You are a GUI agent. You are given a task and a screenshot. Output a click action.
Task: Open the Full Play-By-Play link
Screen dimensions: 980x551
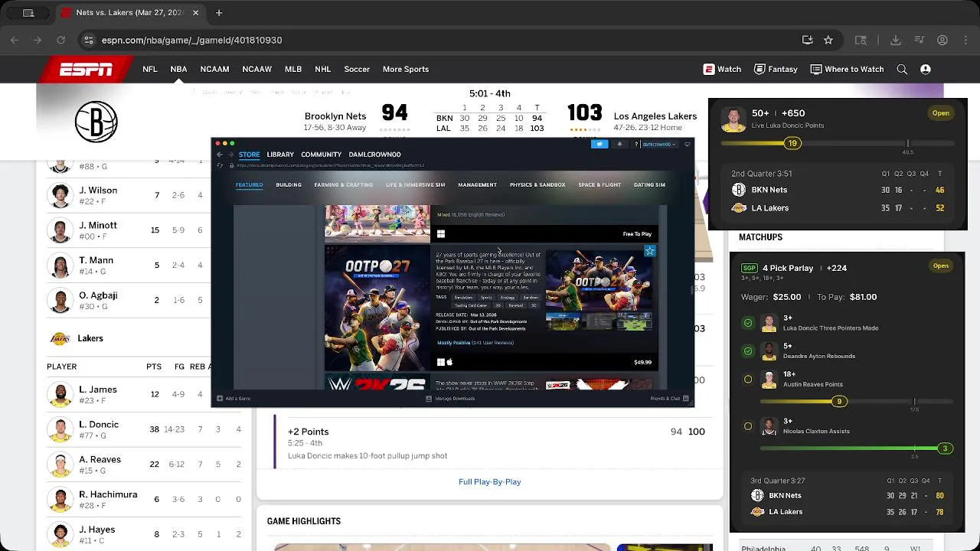point(490,481)
